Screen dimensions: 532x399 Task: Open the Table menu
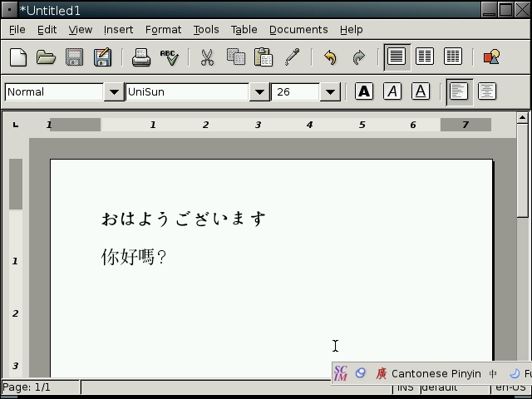(x=244, y=29)
